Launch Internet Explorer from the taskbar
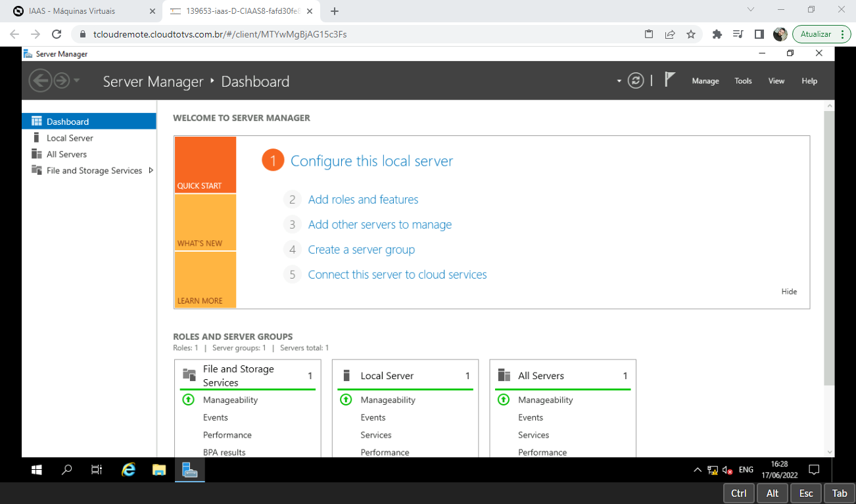 129,470
